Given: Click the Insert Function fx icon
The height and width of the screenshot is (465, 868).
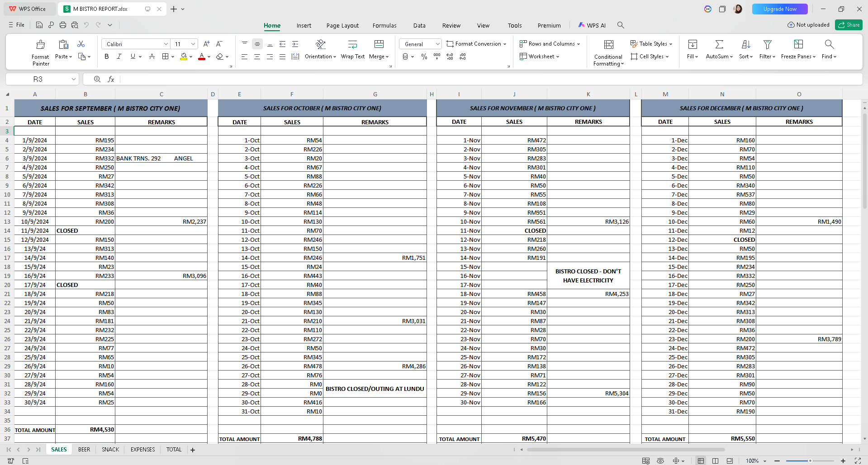Looking at the screenshot, I should pyautogui.click(x=111, y=79).
